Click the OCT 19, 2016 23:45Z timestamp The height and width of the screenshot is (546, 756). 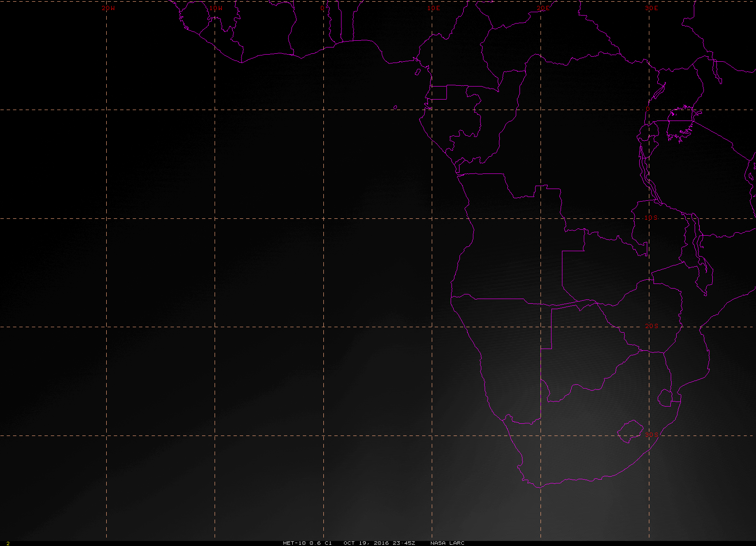[379, 543]
